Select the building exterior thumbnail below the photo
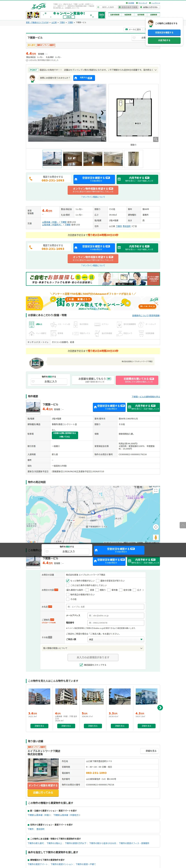 coord(52,159)
